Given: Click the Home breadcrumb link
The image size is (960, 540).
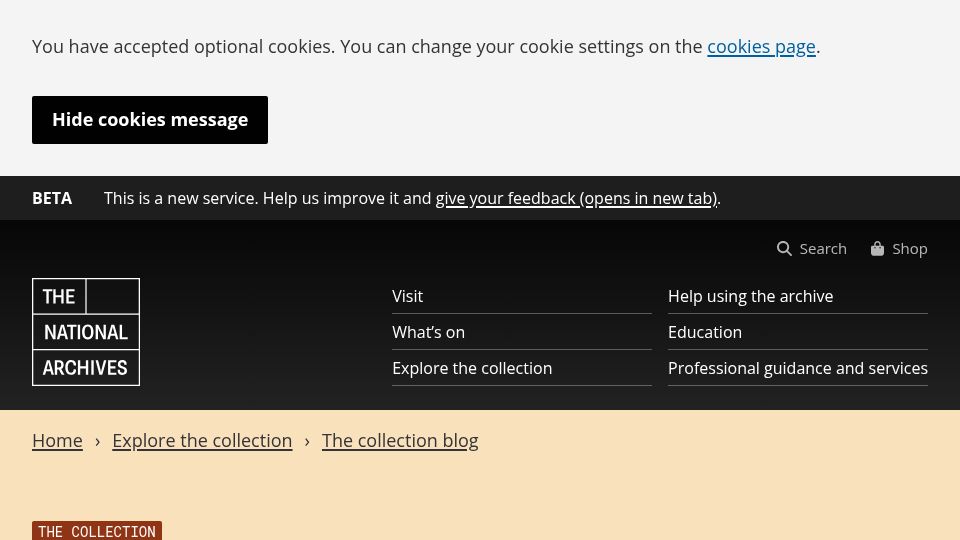Looking at the screenshot, I should click(57, 441).
